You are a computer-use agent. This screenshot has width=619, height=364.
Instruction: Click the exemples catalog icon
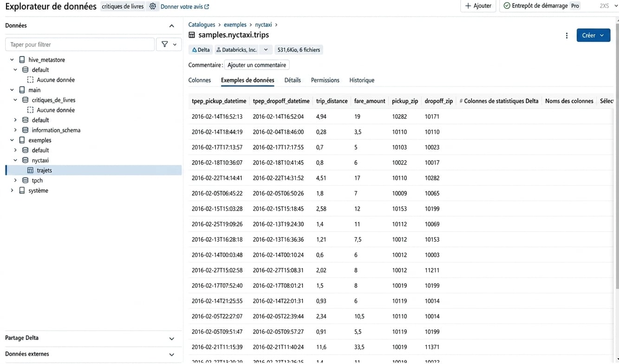(22, 140)
